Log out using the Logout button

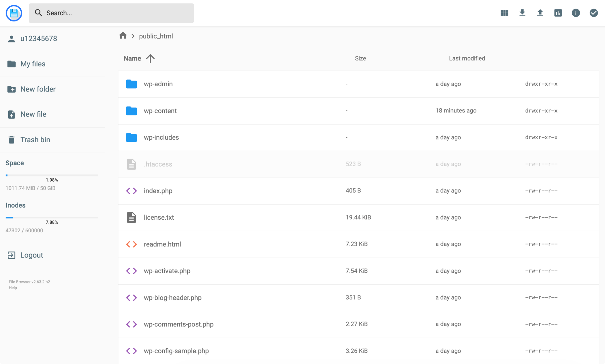click(x=25, y=255)
